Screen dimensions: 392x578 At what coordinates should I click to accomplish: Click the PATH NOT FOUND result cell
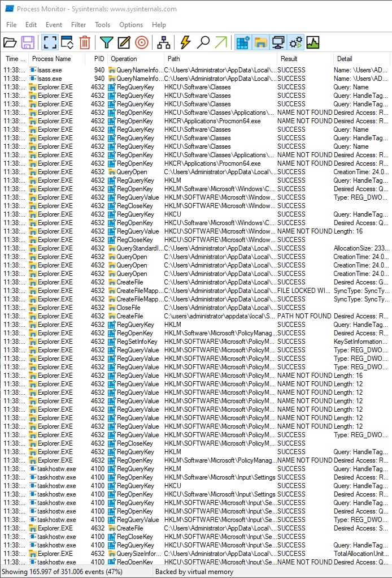click(x=304, y=316)
